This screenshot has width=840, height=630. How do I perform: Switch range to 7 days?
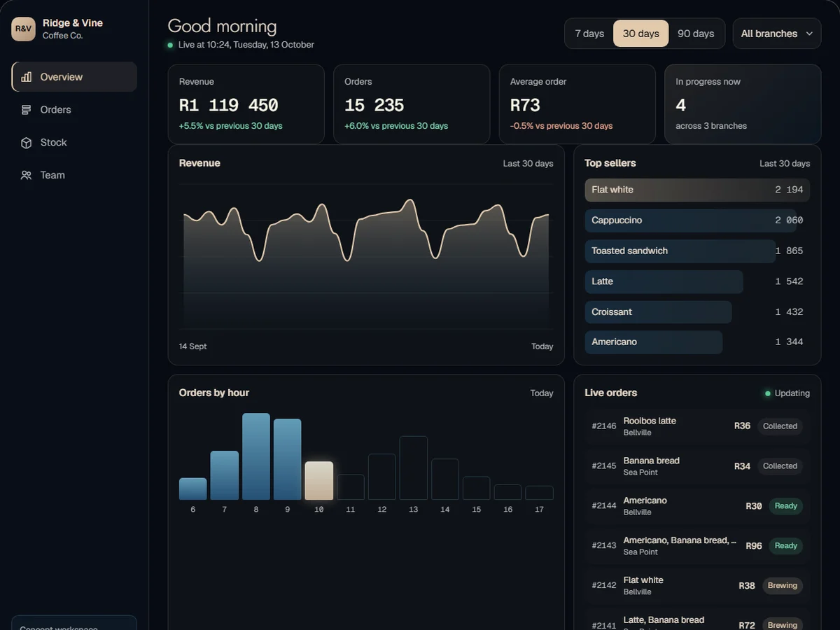(589, 34)
